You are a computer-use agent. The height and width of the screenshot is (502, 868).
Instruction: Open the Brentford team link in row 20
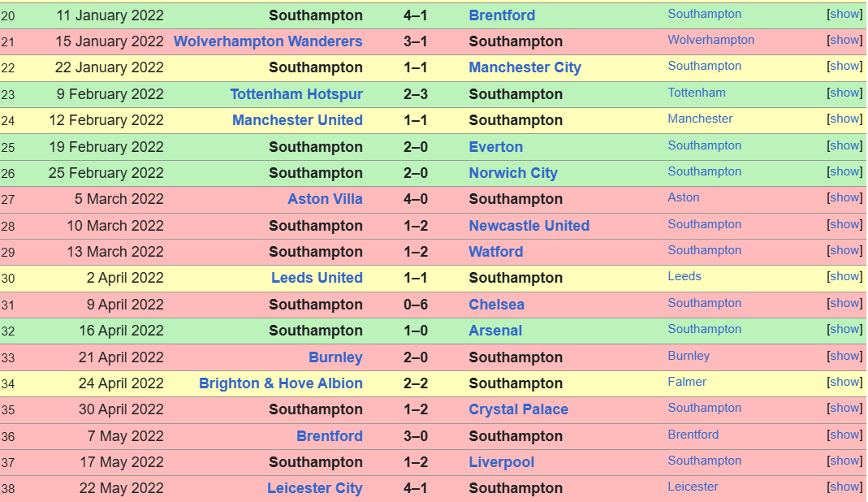pyautogui.click(x=502, y=15)
